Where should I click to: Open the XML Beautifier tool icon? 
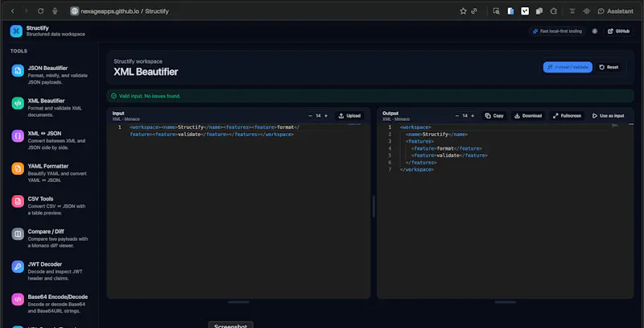pos(18,103)
